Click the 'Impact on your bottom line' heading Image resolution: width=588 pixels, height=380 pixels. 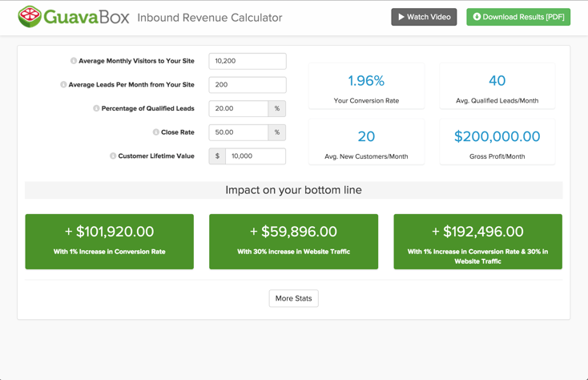pos(294,190)
